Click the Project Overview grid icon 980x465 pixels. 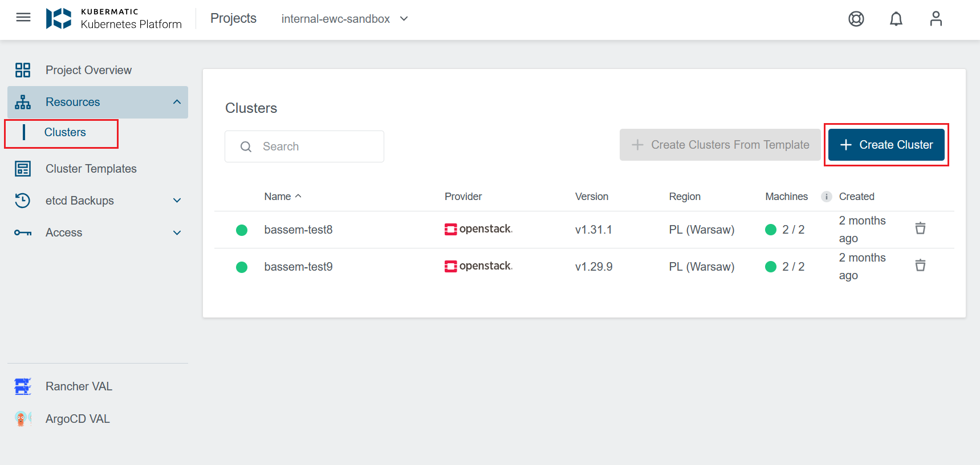pyautogui.click(x=23, y=70)
